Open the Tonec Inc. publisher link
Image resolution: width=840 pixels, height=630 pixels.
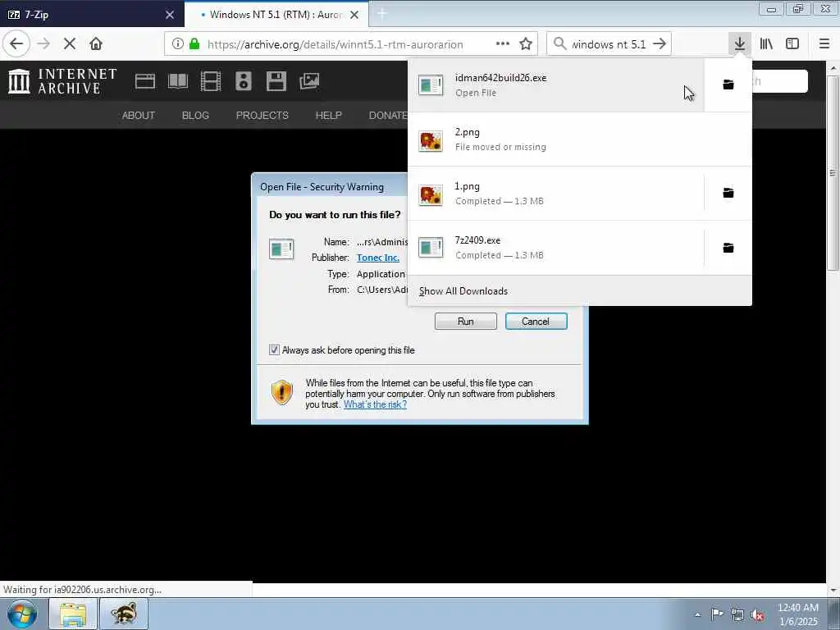pyautogui.click(x=378, y=258)
